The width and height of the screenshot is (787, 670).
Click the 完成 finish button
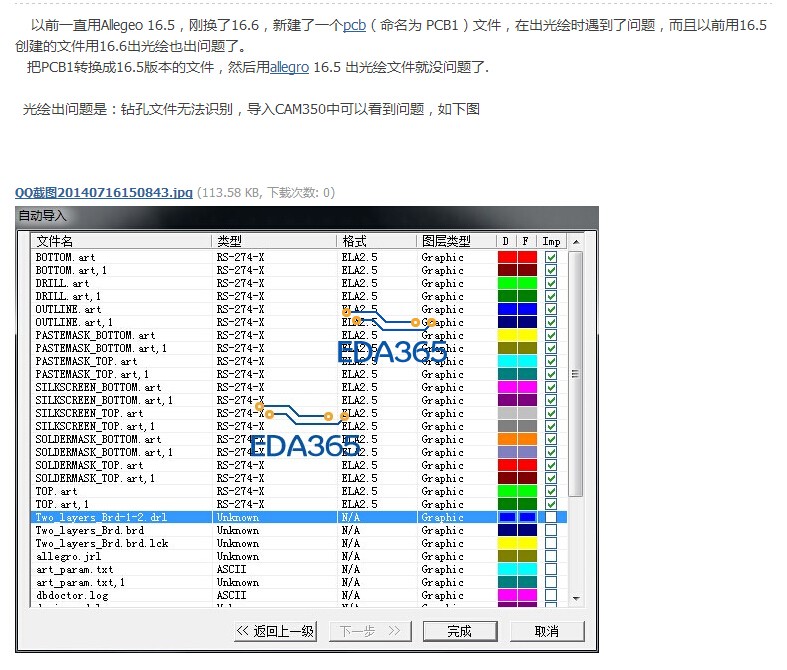click(460, 631)
